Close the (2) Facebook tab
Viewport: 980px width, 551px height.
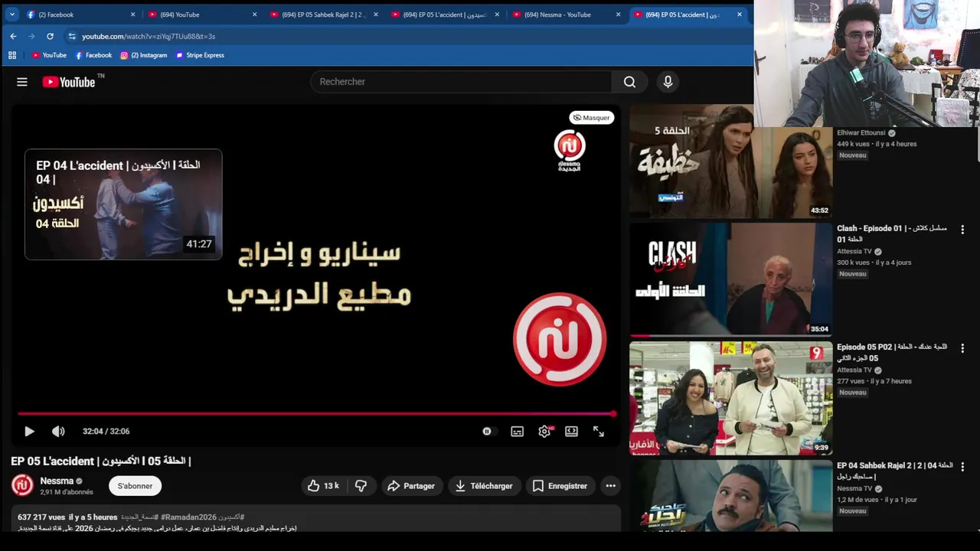click(x=132, y=15)
